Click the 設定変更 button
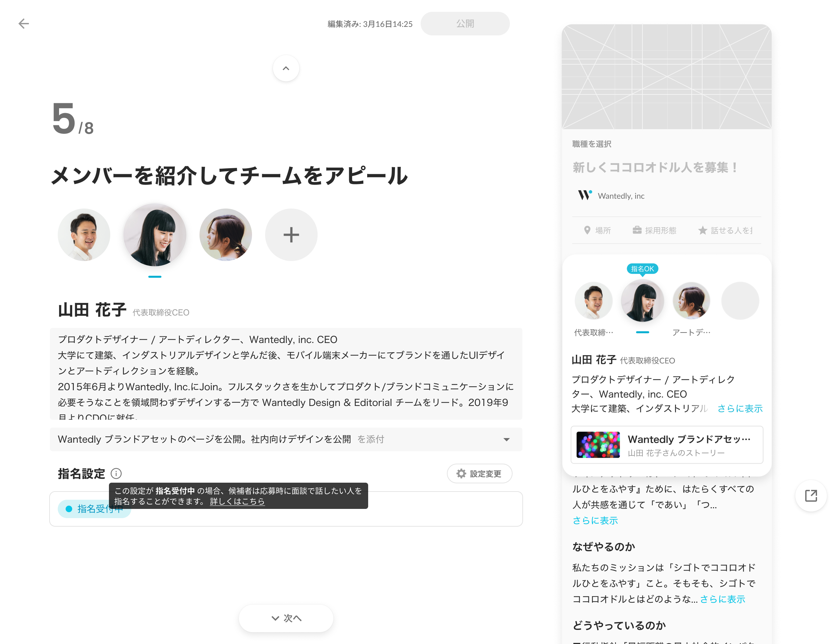 pyautogui.click(x=479, y=474)
